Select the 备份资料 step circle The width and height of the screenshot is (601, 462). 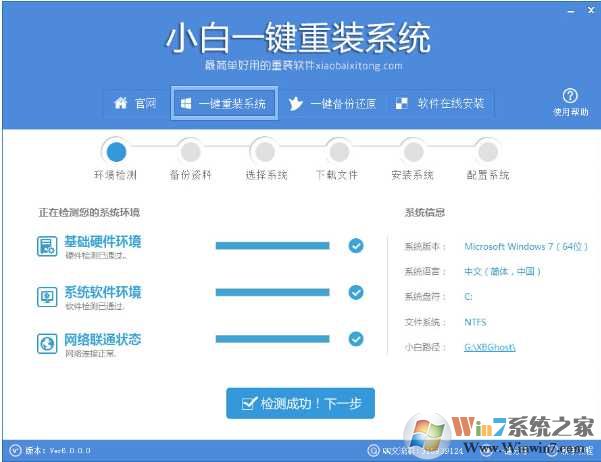pos(189,152)
